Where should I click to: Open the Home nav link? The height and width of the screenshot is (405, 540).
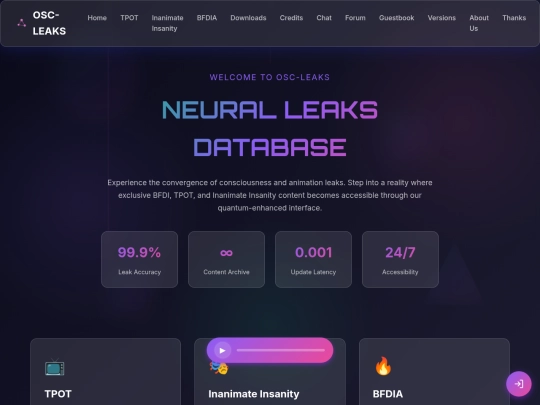[x=97, y=18]
